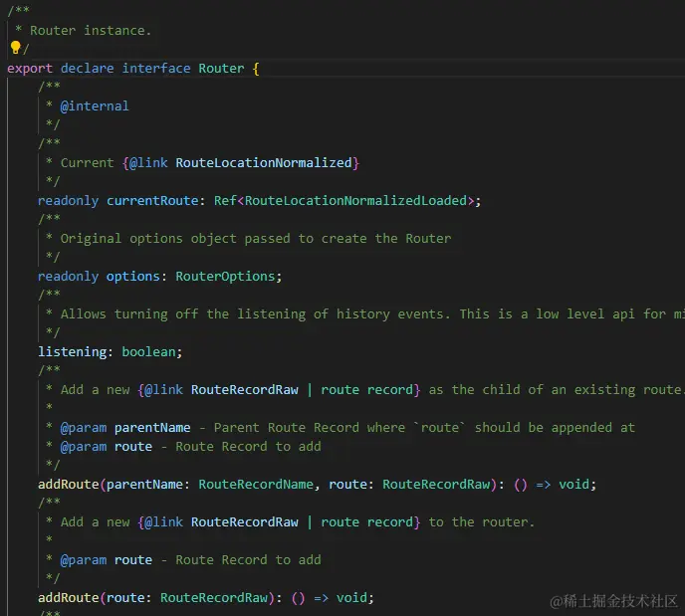Click the 'Ref' type in the currentRoute line
Screen dimensions: 685x616
pyautogui.click(x=225, y=201)
